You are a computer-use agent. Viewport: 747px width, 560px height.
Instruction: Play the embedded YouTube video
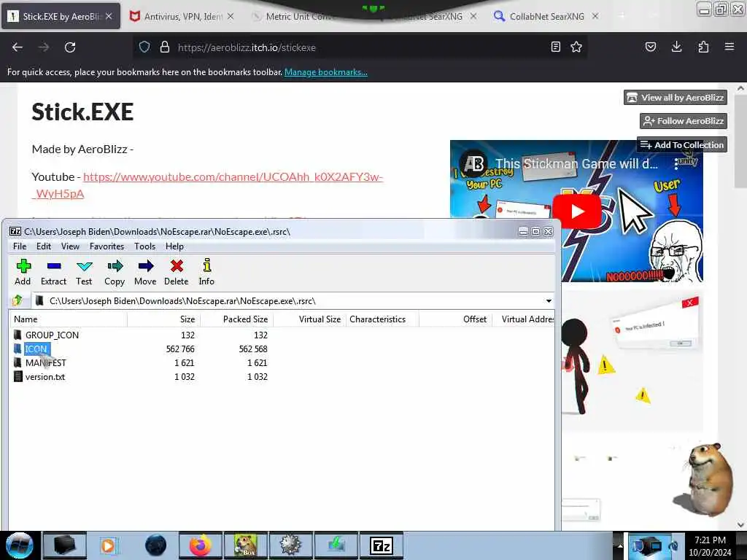pos(576,211)
